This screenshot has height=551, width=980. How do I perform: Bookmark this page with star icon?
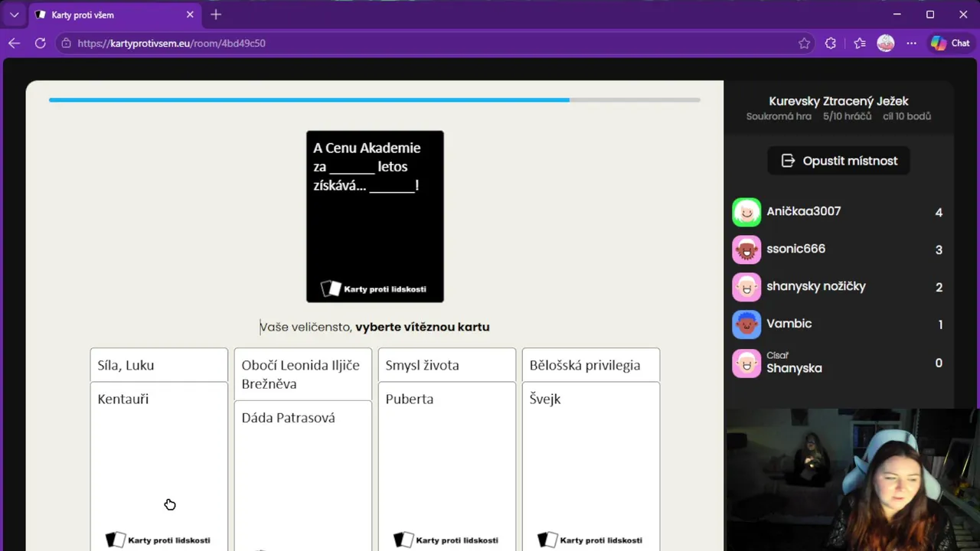[x=804, y=44]
